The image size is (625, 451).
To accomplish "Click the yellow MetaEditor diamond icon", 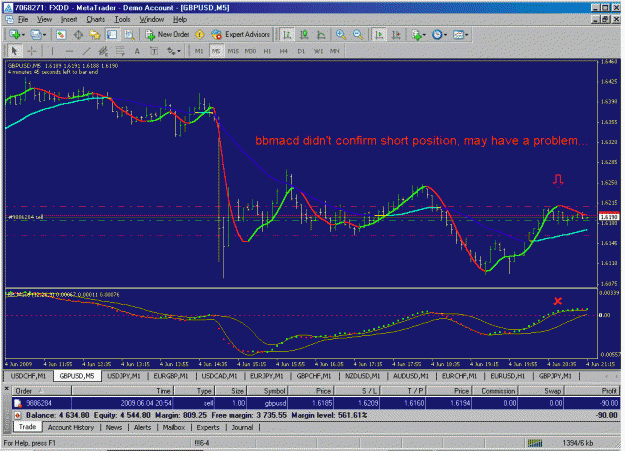I will 200,35.
